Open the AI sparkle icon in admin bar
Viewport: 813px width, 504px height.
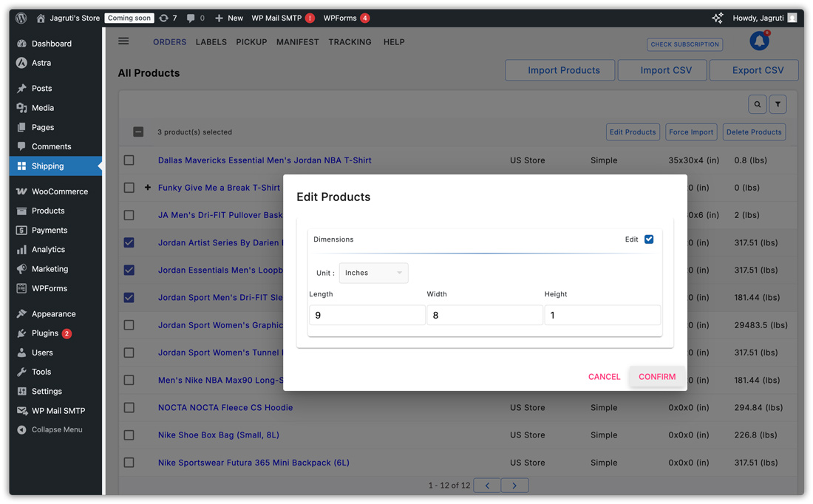tap(718, 18)
